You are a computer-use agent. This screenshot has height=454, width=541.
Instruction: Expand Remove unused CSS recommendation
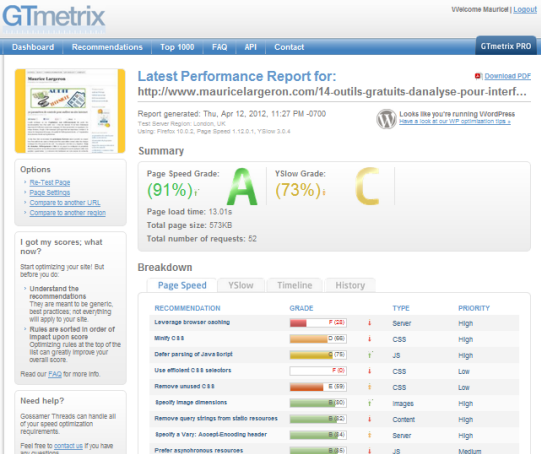coord(184,386)
